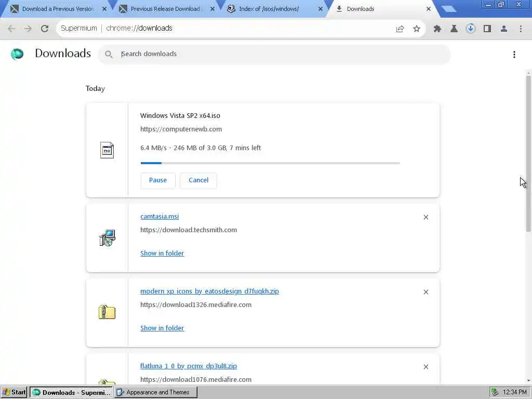Screen dimensions: 532x399
Task: Cancel the Windows Vista ISO download
Action: tap(198, 180)
